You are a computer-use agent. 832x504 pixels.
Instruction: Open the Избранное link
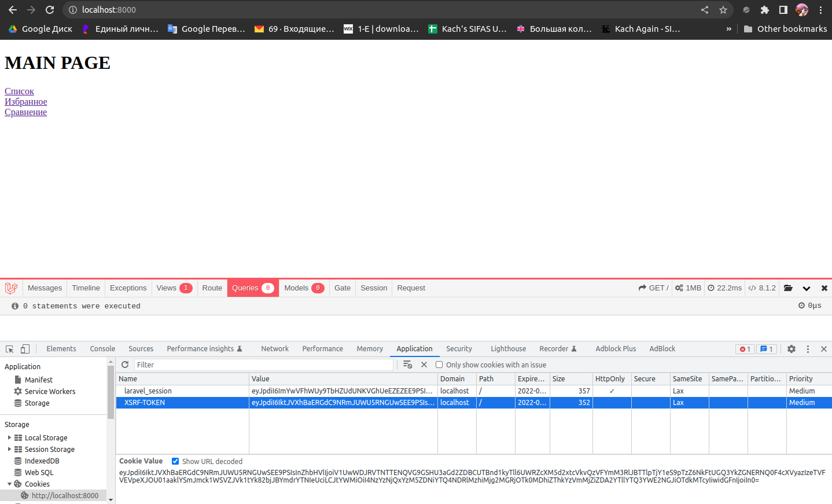click(25, 101)
